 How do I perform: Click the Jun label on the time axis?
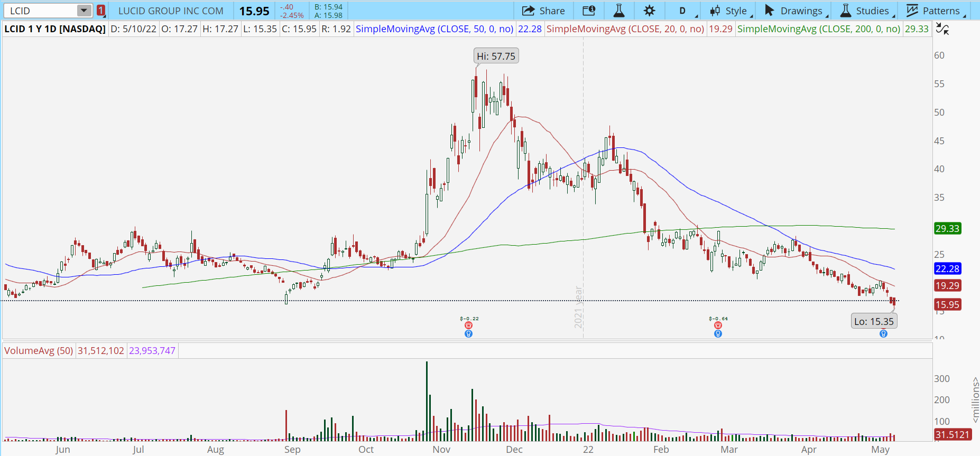tap(62, 450)
